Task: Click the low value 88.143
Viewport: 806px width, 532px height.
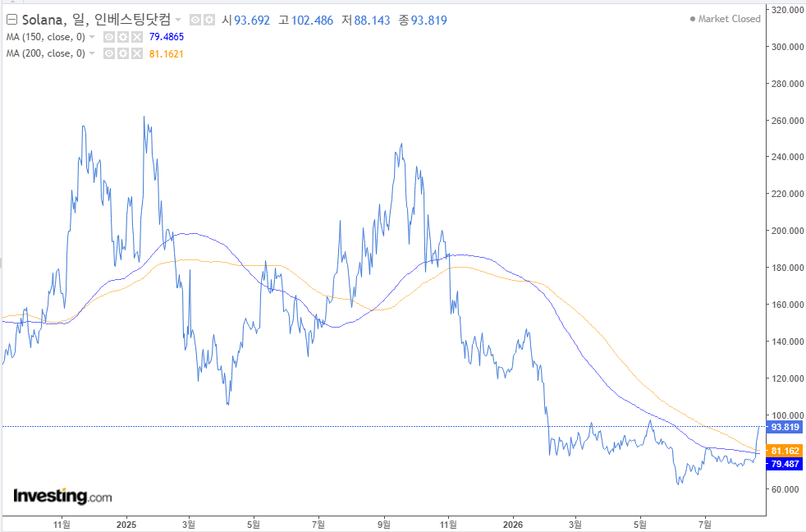Action: [x=372, y=21]
